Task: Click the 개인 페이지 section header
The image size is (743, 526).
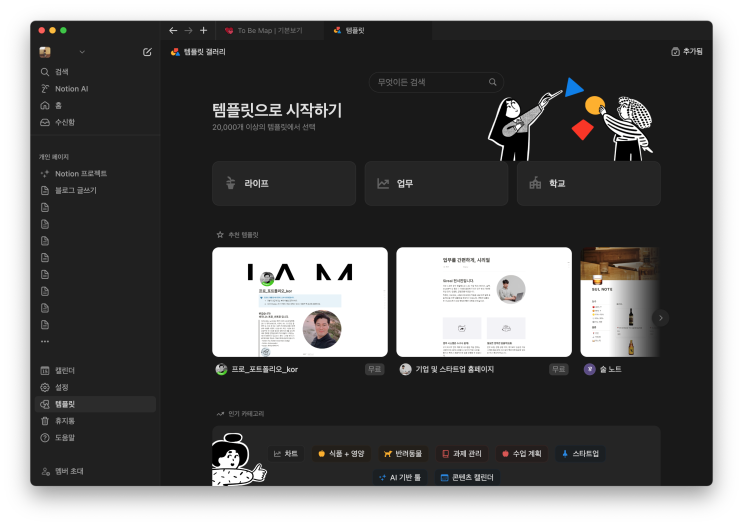Action: point(54,157)
